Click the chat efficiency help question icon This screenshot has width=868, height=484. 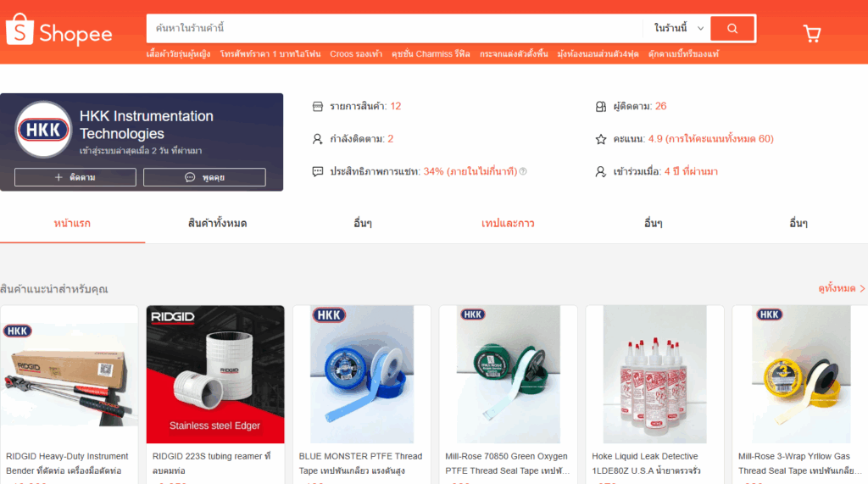(x=523, y=172)
